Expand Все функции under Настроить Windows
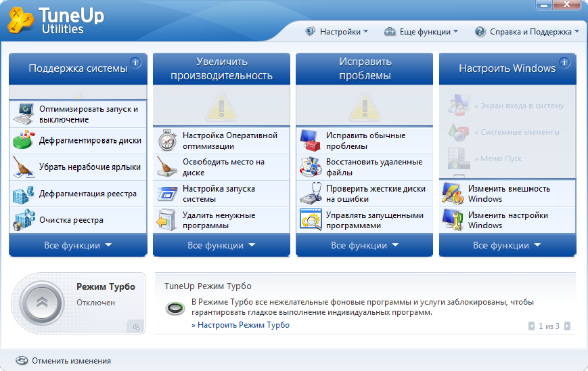This screenshot has height=371, width=588. point(507,245)
